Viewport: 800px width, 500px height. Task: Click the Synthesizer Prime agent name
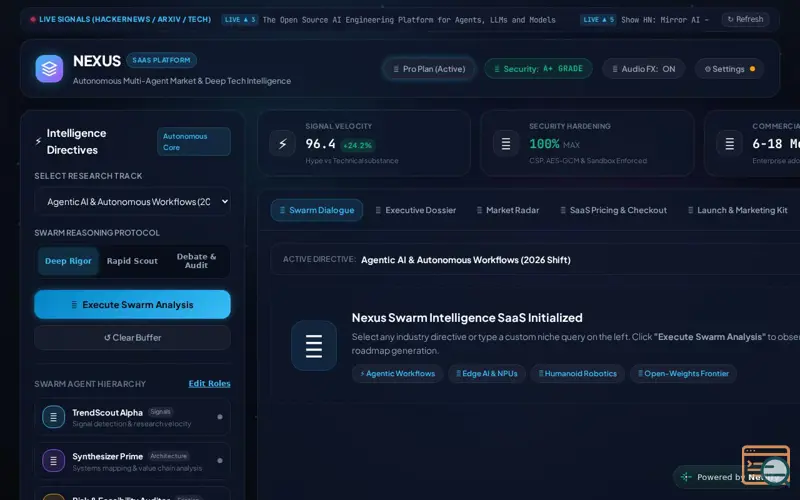tap(108, 457)
